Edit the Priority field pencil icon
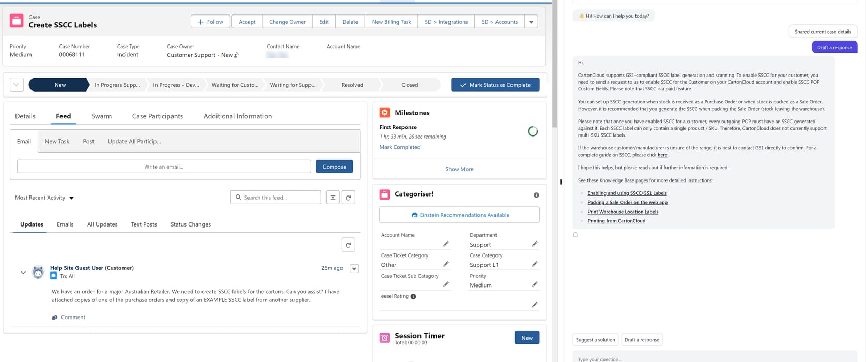The width and height of the screenshot is (868, 362). [535, 284]
